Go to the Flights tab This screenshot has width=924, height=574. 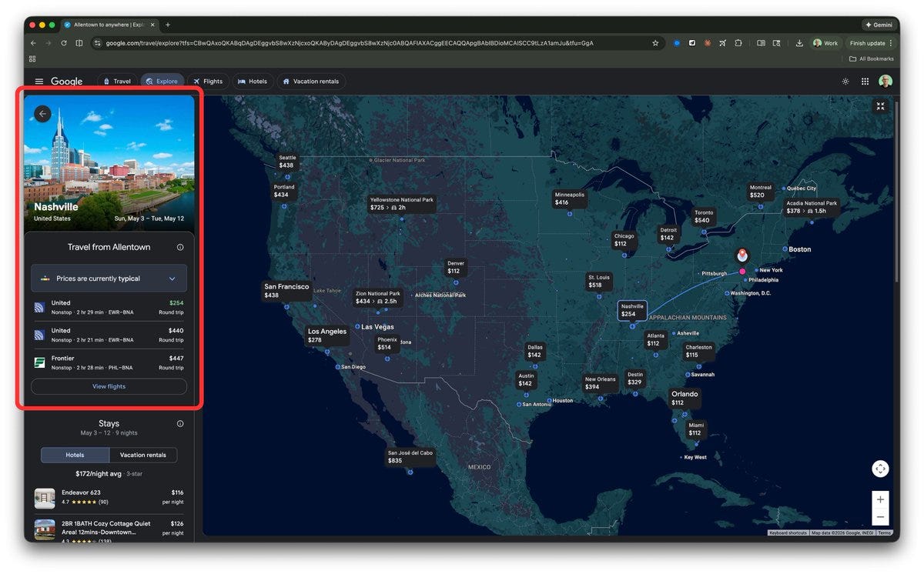pyautogui.click(x=208, y=82)
